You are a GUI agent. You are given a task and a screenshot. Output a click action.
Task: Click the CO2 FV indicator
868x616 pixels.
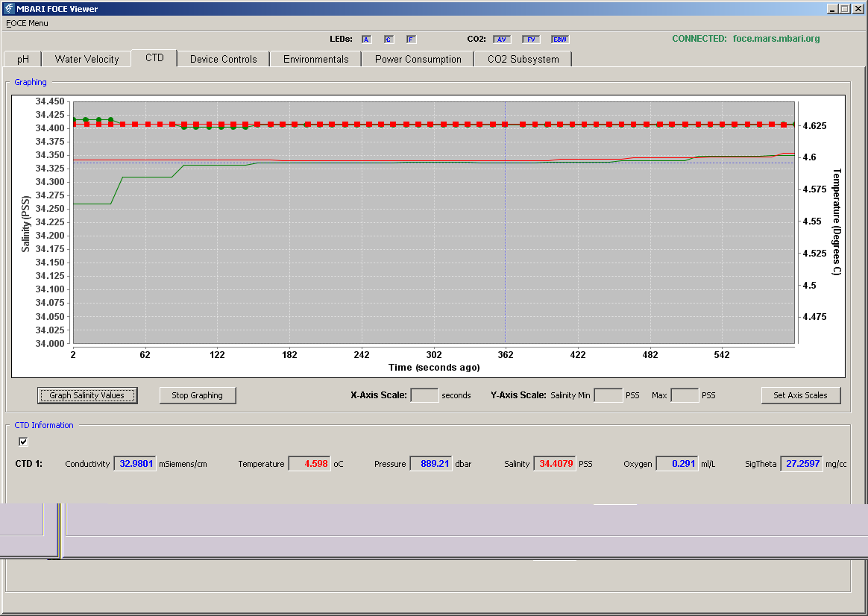531,40
